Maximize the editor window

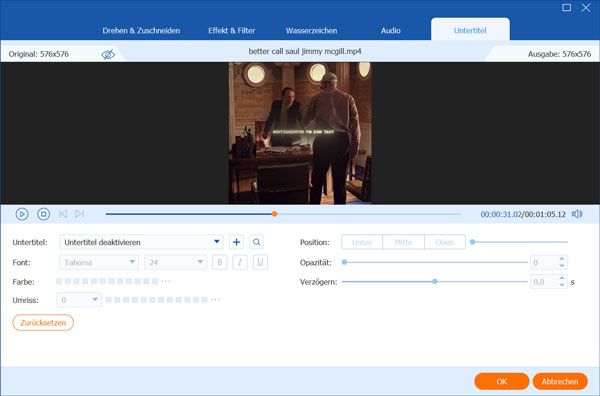coord(567,8)
